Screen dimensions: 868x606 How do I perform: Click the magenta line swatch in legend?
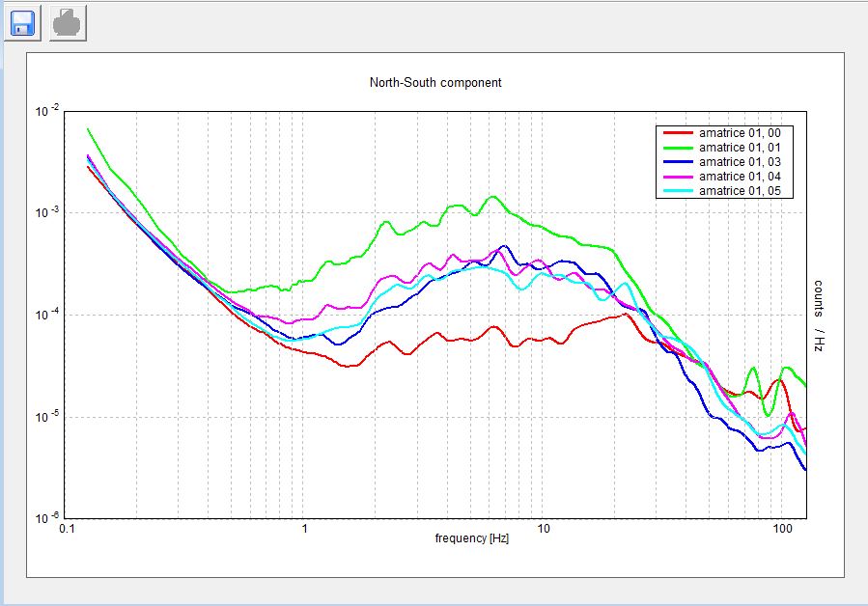pos(677,177)
